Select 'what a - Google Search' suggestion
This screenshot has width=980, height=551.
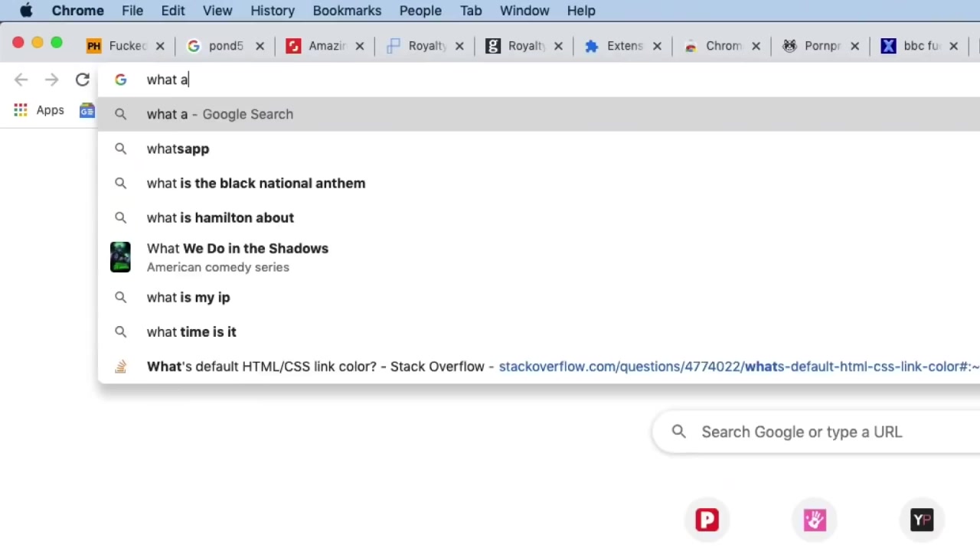coord(539,114)
